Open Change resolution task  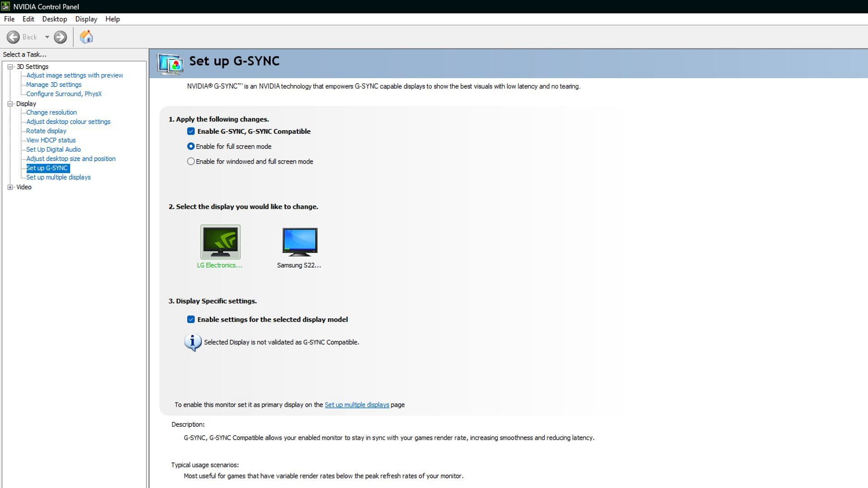pyautogui.click(x=52, y=113)
